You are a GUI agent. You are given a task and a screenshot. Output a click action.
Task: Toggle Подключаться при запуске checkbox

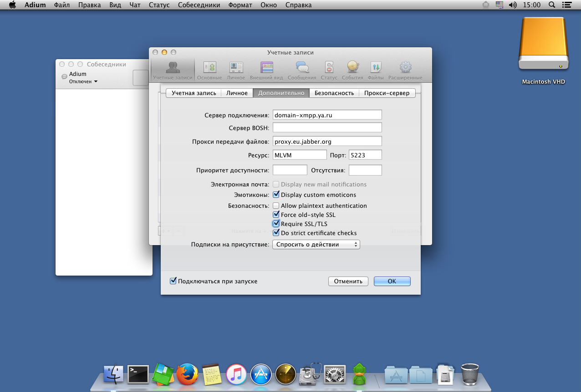(173, 281)
